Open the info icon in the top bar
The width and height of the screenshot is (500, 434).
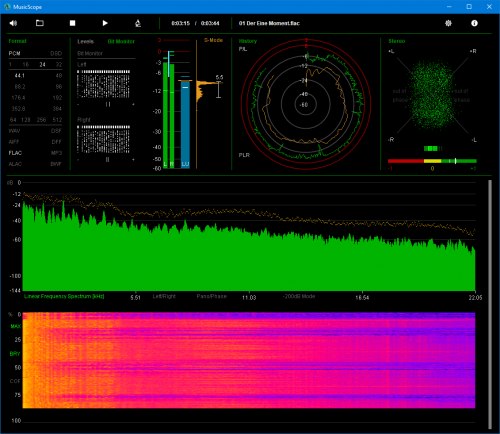coord(474,23)
